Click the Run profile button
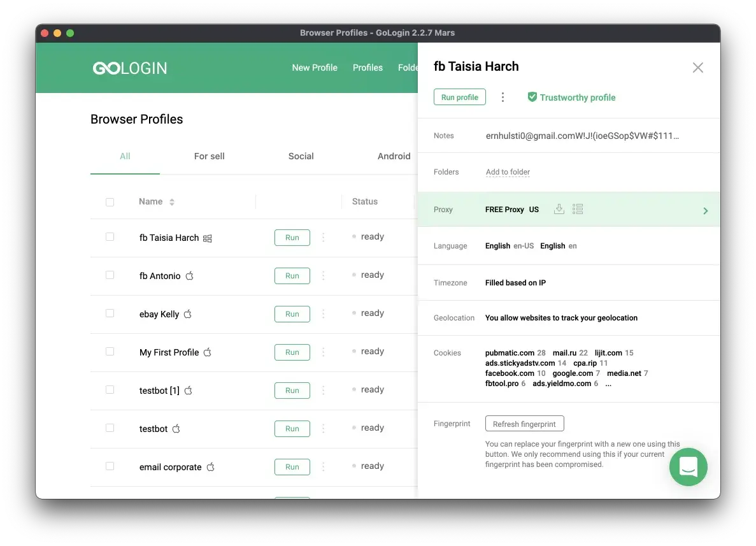This screenshot has width=756, height=546. (459, 97)
